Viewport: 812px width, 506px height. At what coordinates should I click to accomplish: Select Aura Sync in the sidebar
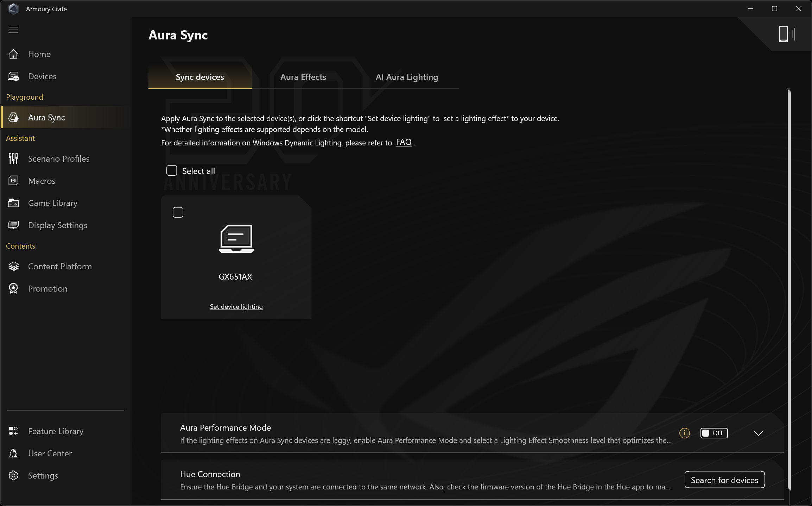[x=65, y=117]
